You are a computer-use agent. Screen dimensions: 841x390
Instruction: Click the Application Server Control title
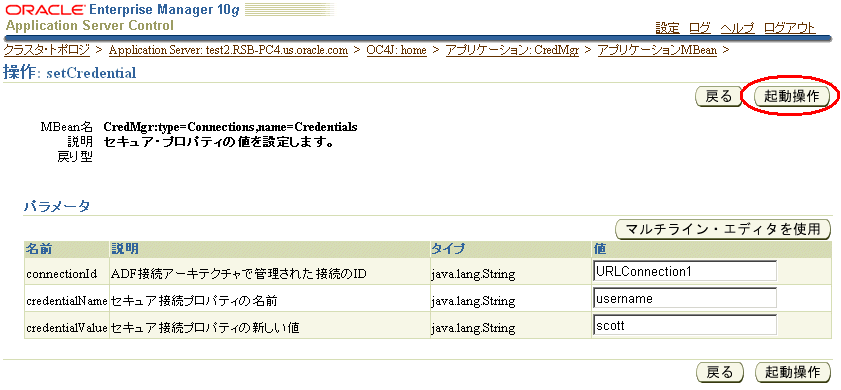(90, 25)
